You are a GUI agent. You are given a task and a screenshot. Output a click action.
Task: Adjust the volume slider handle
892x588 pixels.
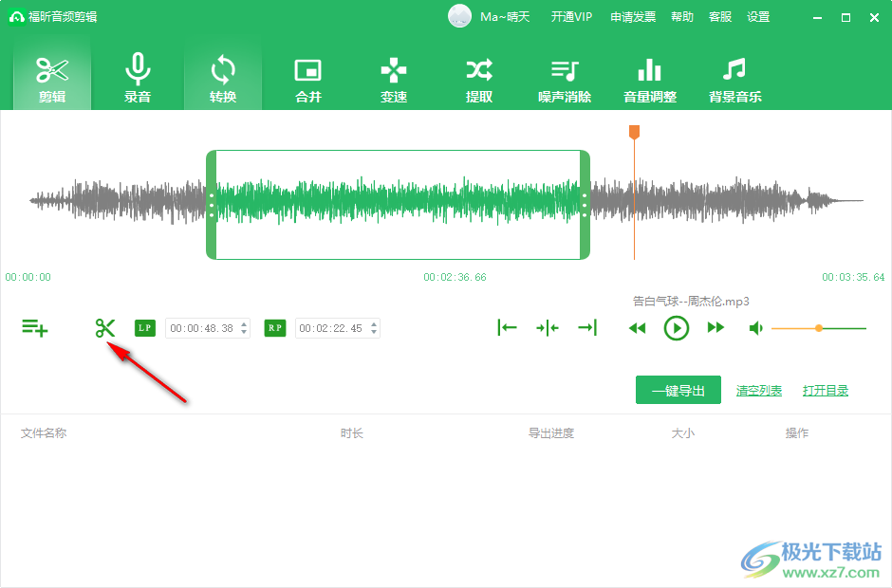tap(819, 328)
